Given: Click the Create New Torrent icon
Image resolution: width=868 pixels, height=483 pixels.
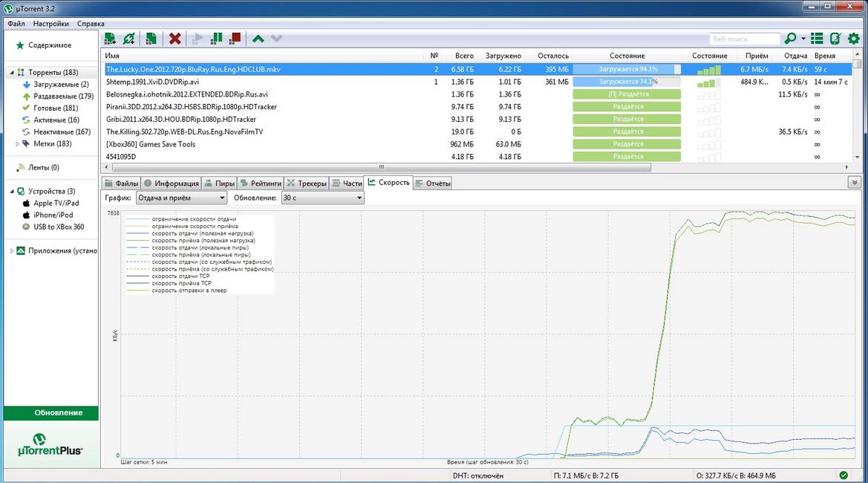Looking at the screenshot, I should coord(151,38).
